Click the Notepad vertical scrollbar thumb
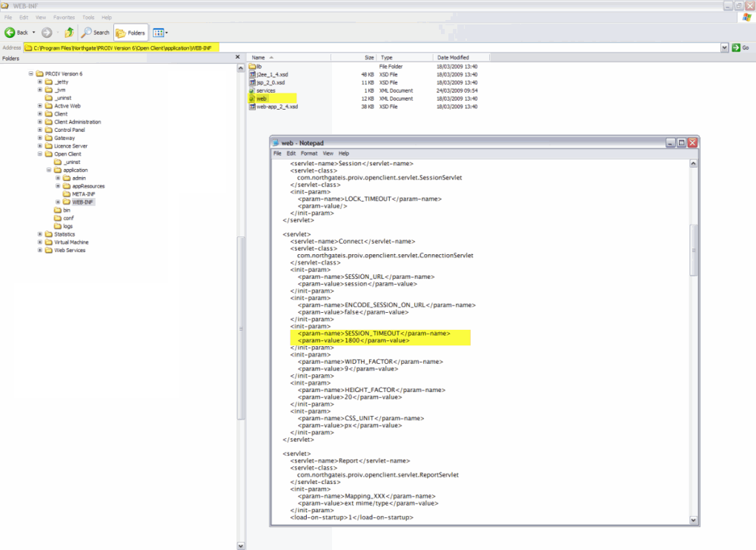This screenshot has height=550, width=756. (694, 251)
